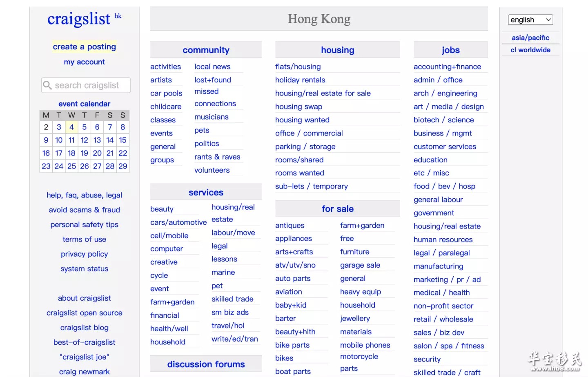The image size is (588, 377).
Task: Open food / bev / hosp jobs
Action: point(445,186)
